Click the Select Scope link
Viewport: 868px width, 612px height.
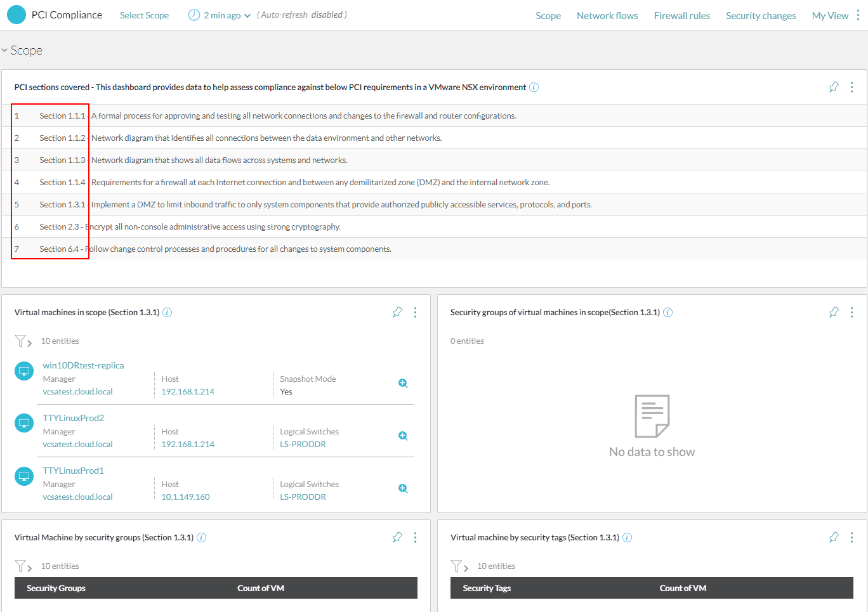click(x=144, y=15)
